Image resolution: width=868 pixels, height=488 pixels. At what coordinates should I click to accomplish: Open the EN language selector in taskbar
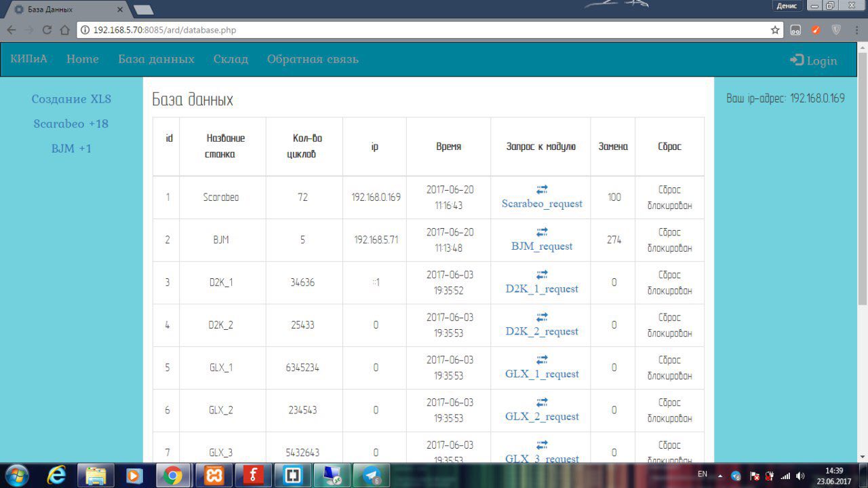pyautogui.click(x=703, y=474)
